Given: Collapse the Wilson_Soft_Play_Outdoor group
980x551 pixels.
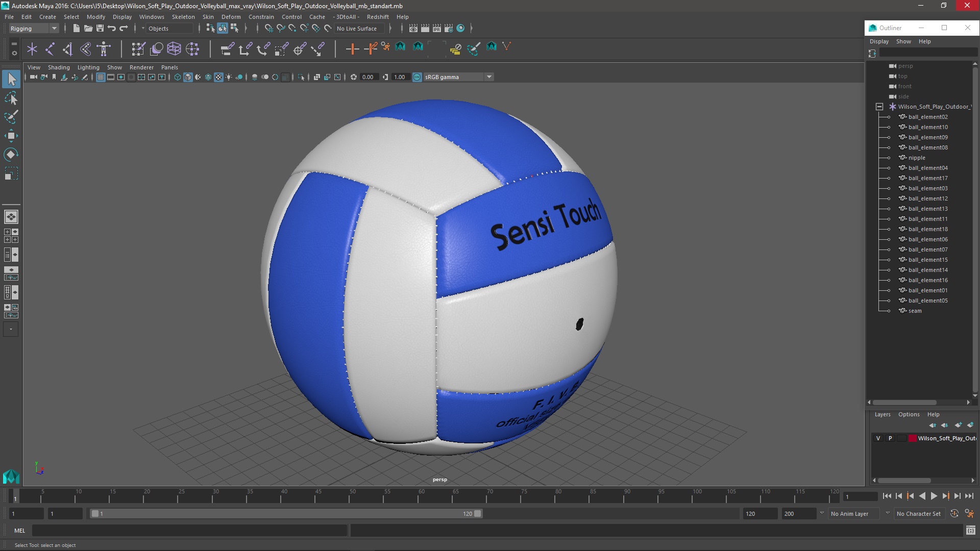Looking at the screenshot, I should pyautogui.click(x=879, y=107).
